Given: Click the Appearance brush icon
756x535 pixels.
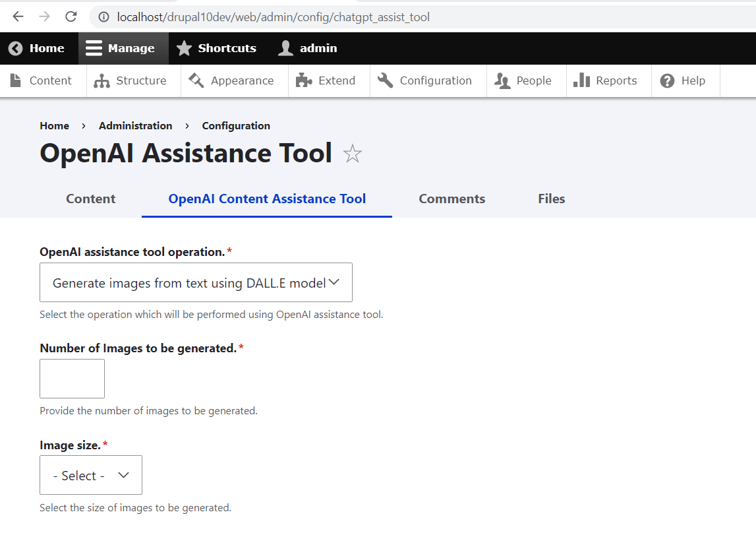Looking at the screenshot, I should (x=196, y=80).
